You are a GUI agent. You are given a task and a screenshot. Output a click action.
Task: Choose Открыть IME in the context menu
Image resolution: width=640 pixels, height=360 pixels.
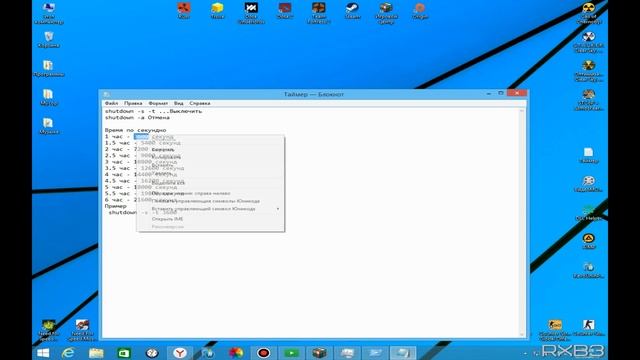point(210,219)
